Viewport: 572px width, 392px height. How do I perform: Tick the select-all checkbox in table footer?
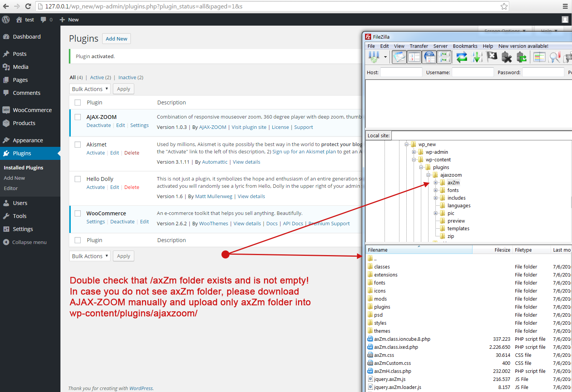tap(78, 240)
